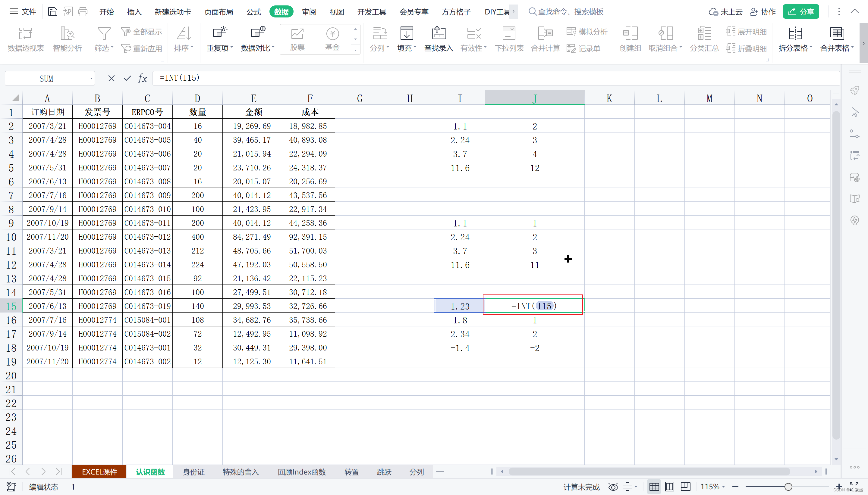Click the zoom out minus button
Screen dimensions: 868x495
pyautogui.click(x=735, y=487)
